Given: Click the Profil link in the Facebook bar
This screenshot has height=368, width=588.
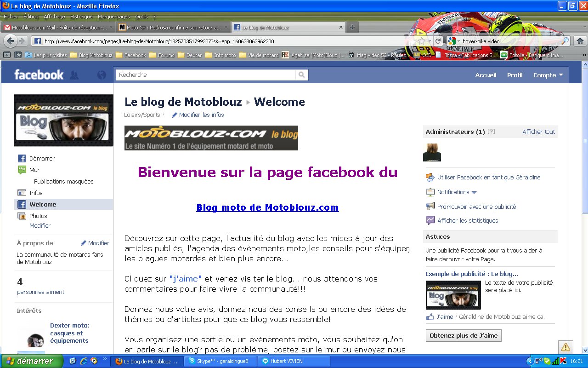Looking at the screenshot, I should click(514, 75).
